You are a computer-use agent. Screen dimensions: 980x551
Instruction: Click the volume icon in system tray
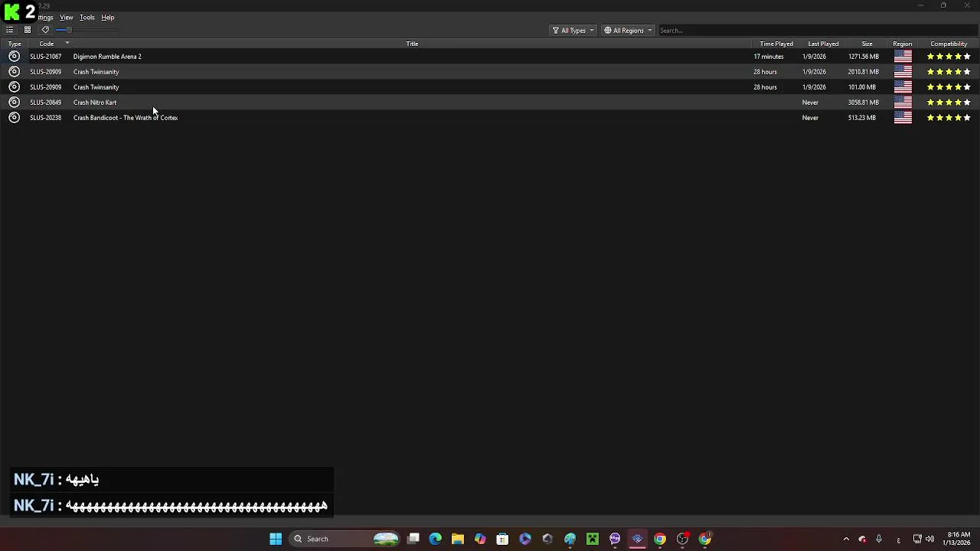[929, 539]
